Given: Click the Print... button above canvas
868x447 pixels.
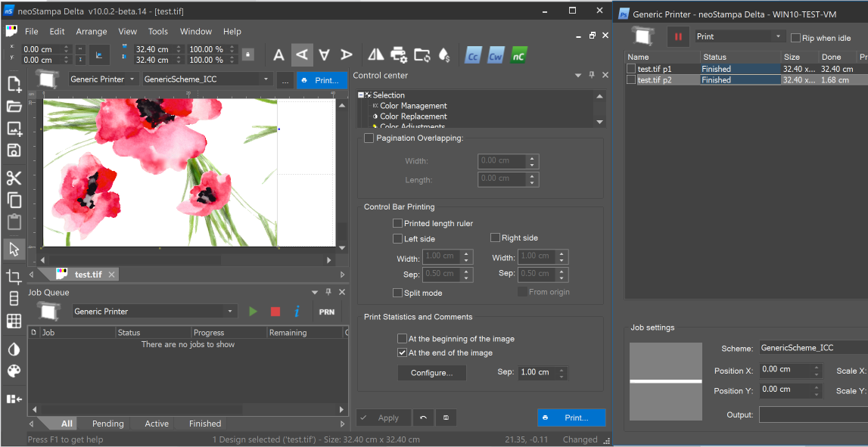Looking at the screenshot, I should [322, 80].
